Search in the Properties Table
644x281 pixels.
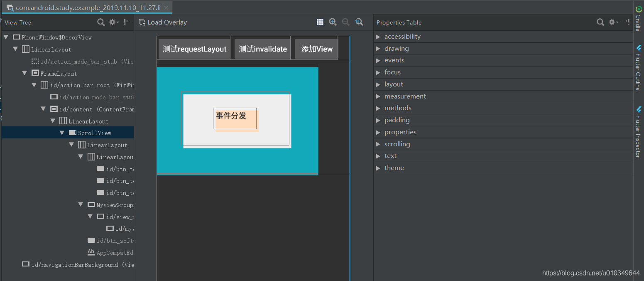point(600,22)
